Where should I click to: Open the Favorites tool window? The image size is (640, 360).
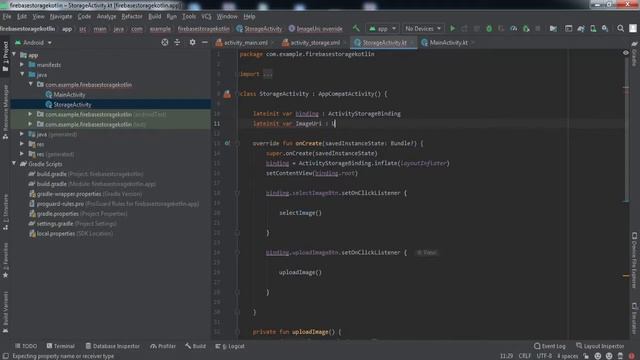(5, 260)
